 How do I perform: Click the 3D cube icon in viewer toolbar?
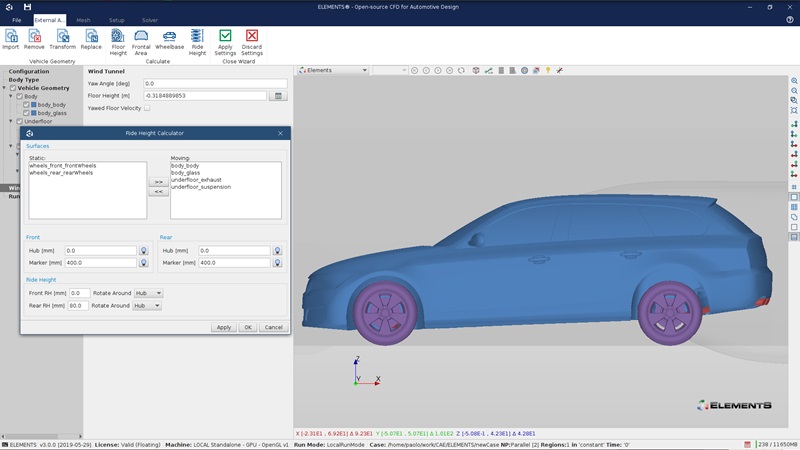pyautogui.click(x=476, y=70)
